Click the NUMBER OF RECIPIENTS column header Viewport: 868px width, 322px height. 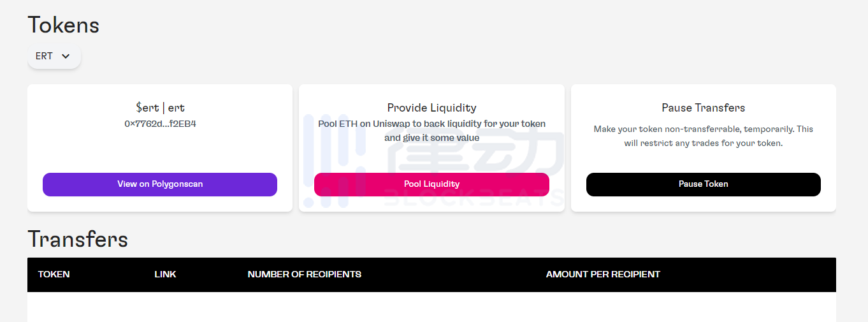(x=304, y=274)
